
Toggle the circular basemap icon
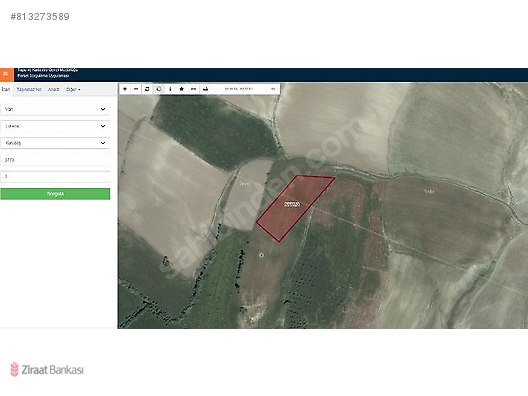(159, 89)
